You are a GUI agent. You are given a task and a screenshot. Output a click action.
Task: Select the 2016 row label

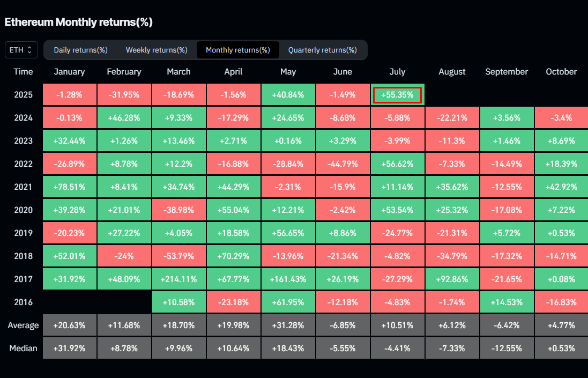click(x=23, y=302)
